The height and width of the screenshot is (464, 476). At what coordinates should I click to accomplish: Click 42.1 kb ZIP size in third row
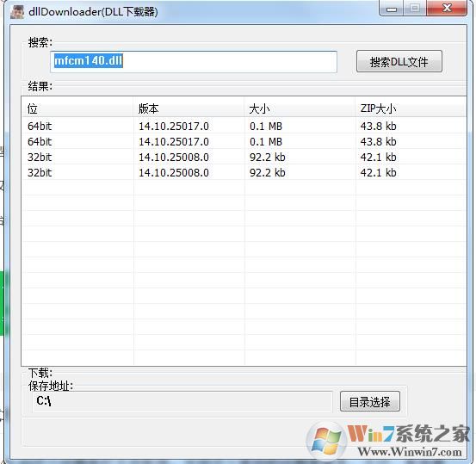[378, 157]
